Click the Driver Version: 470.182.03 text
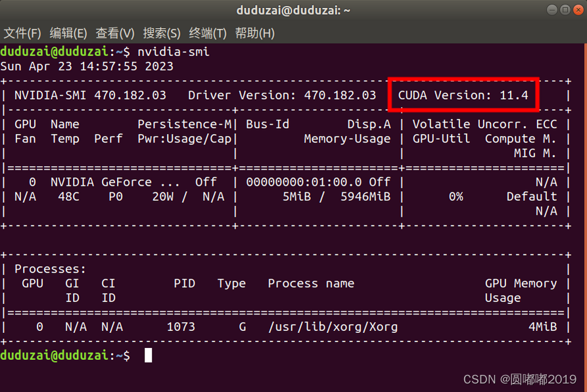Viewport: 587px width, 392px height. [282, 95]
